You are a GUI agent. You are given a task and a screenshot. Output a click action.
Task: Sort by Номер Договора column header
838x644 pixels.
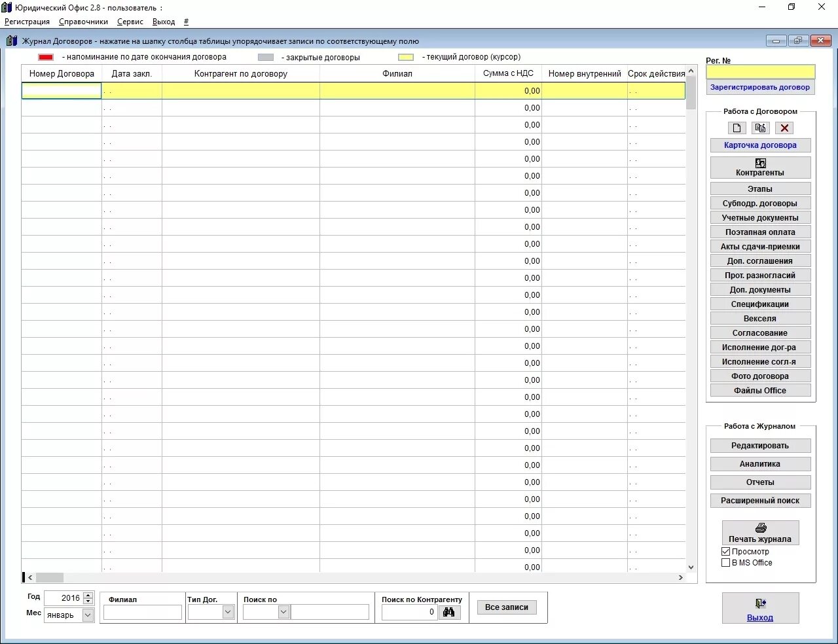(x=62, y=73)
